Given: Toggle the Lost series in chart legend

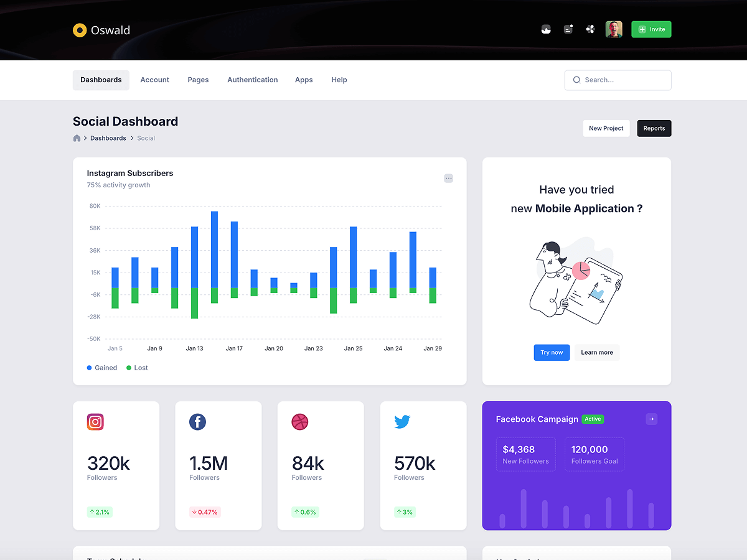Looking at the screenshot, I should pyautogui.click(x=137, y=368).
